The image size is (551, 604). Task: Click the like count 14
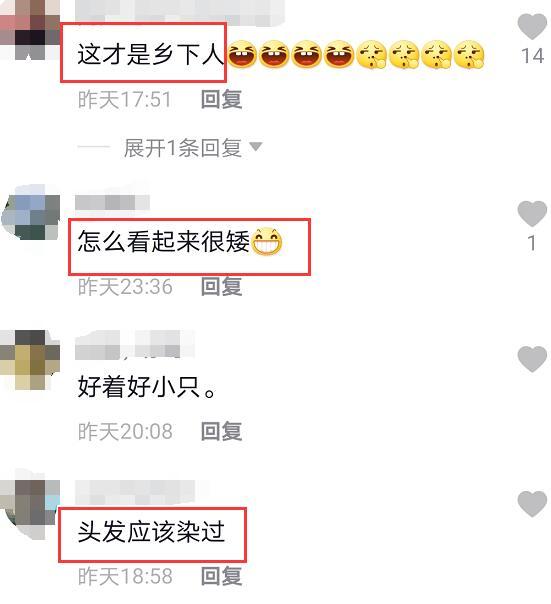[x=533, y=56]
